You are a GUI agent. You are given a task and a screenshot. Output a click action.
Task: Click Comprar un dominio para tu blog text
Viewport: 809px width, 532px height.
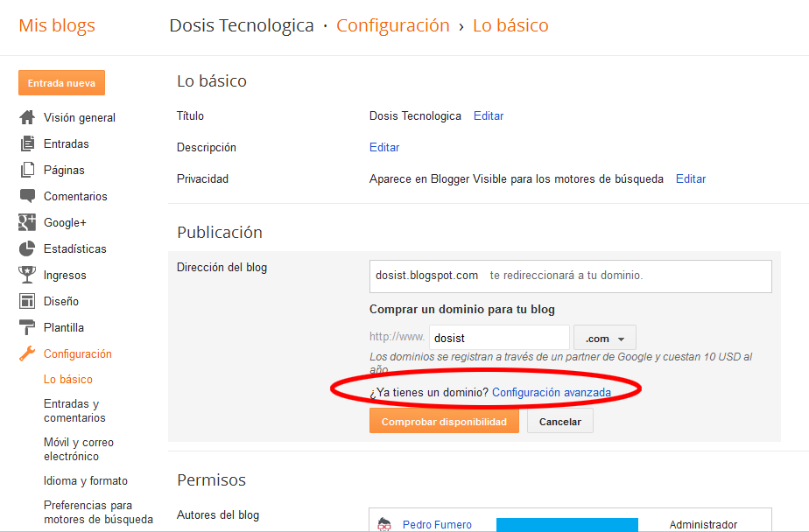[461, 309]
